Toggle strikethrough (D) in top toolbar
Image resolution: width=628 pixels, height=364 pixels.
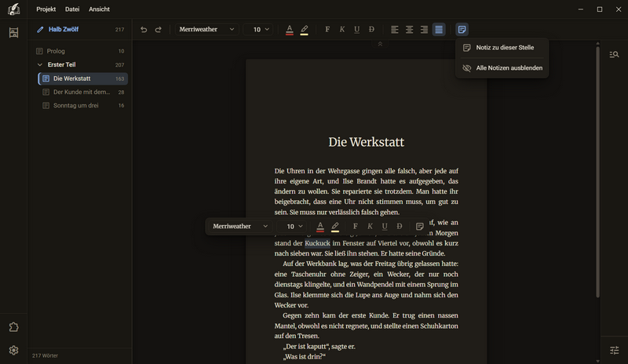[x=371, y=29]
